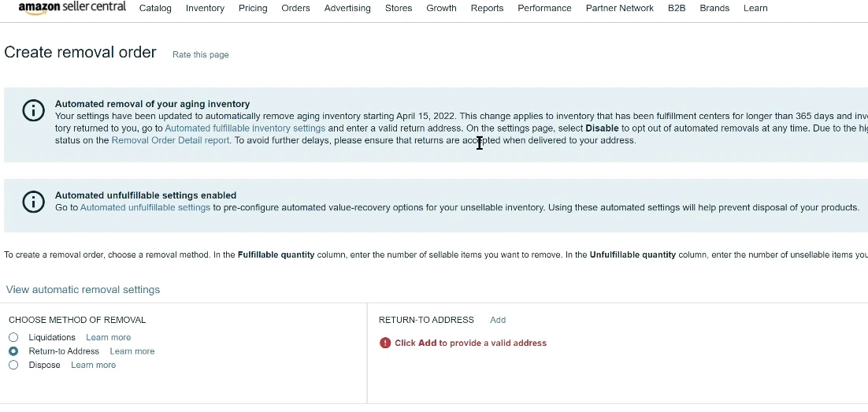Screen dimensions: 868x412
Task: Click the Rate this page link
Action: [x=200, y=54]
